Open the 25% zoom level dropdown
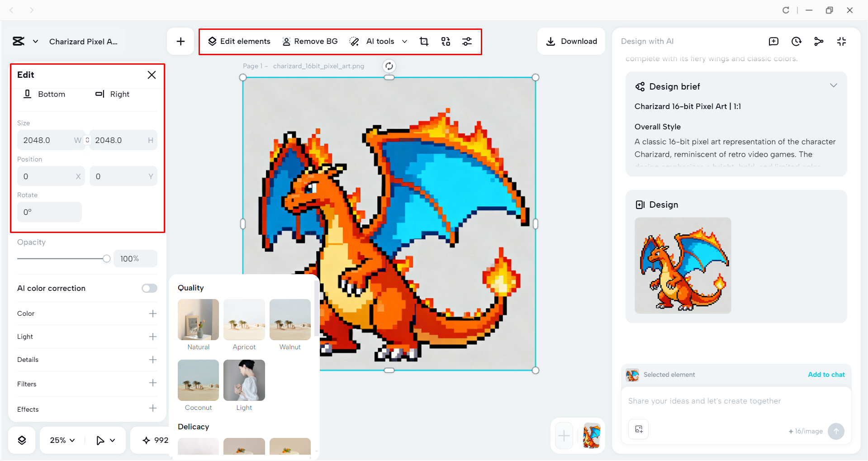The height and width of the screenshot is (461, 868). [62, 439]
